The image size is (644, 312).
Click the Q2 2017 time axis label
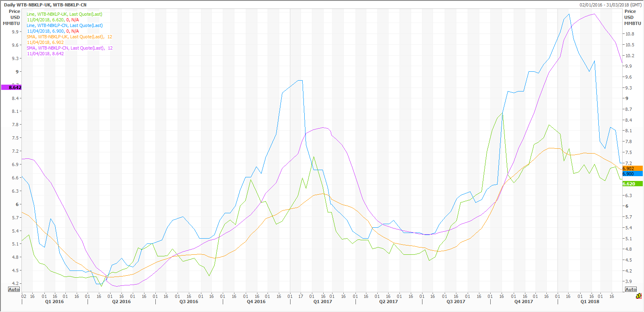point(388,302)
